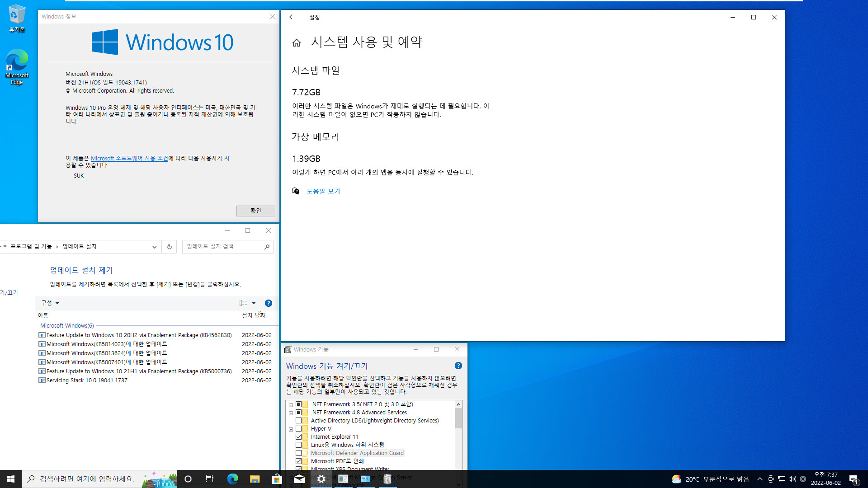Open the weather widget on the taskbar

point(710,479)
